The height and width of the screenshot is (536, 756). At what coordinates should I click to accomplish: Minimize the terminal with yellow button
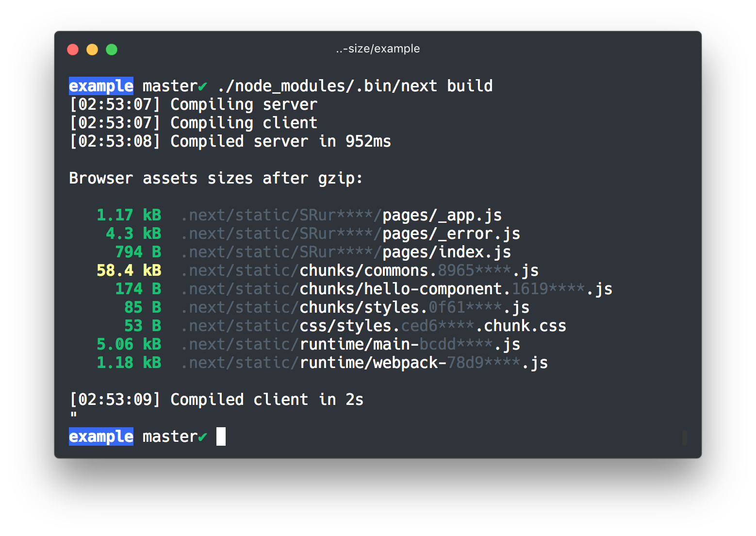point(92,50)
